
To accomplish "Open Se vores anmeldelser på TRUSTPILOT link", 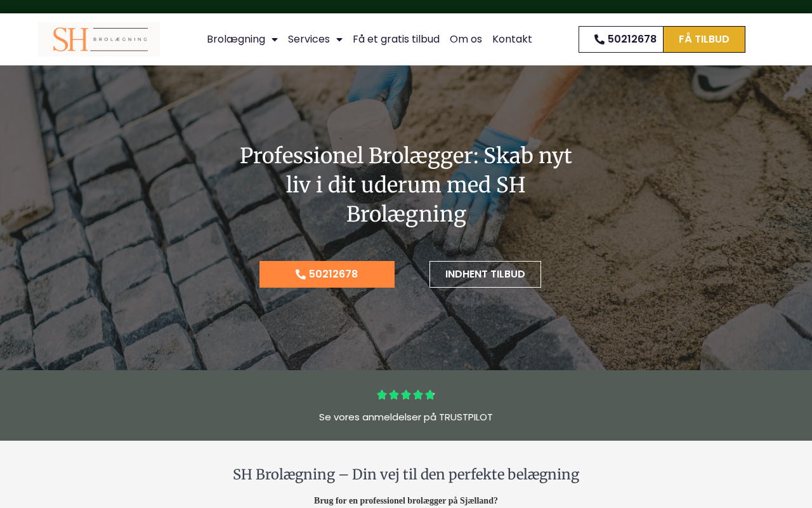I will point(406,417).
